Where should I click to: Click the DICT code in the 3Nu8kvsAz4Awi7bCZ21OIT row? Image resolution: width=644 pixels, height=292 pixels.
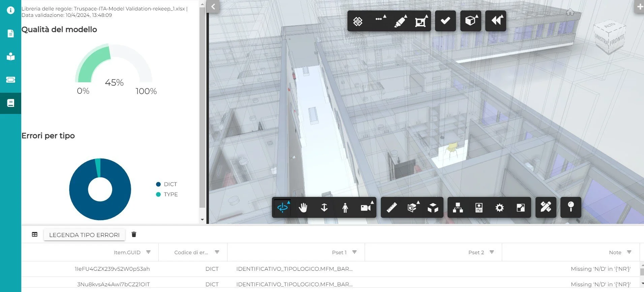click(212, 284)
